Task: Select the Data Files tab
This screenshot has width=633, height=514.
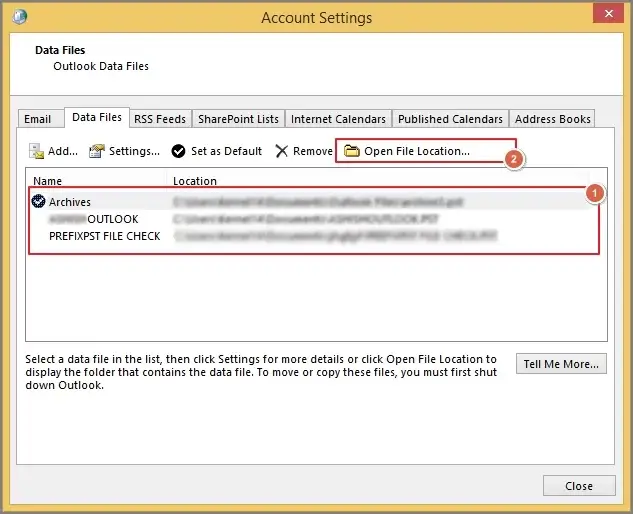Action: click(97, 117)
